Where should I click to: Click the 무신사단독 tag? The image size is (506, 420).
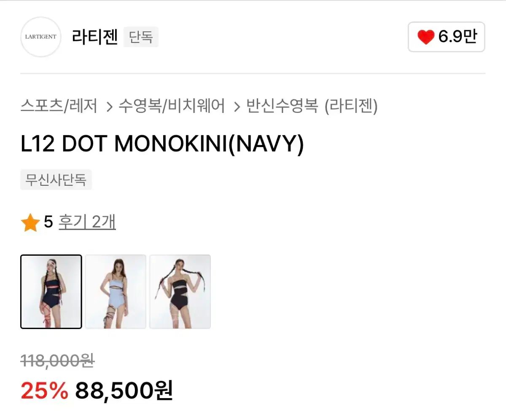tap(56, 180)
